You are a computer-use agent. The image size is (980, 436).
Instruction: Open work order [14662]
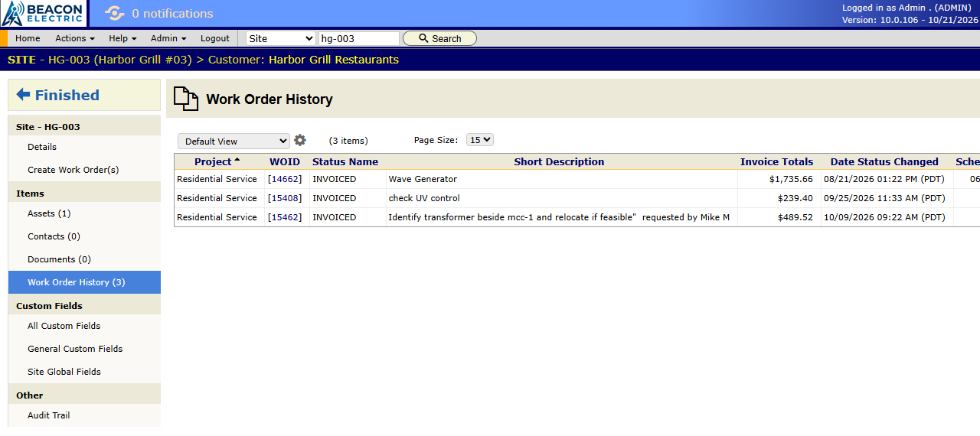coord(285,179)
